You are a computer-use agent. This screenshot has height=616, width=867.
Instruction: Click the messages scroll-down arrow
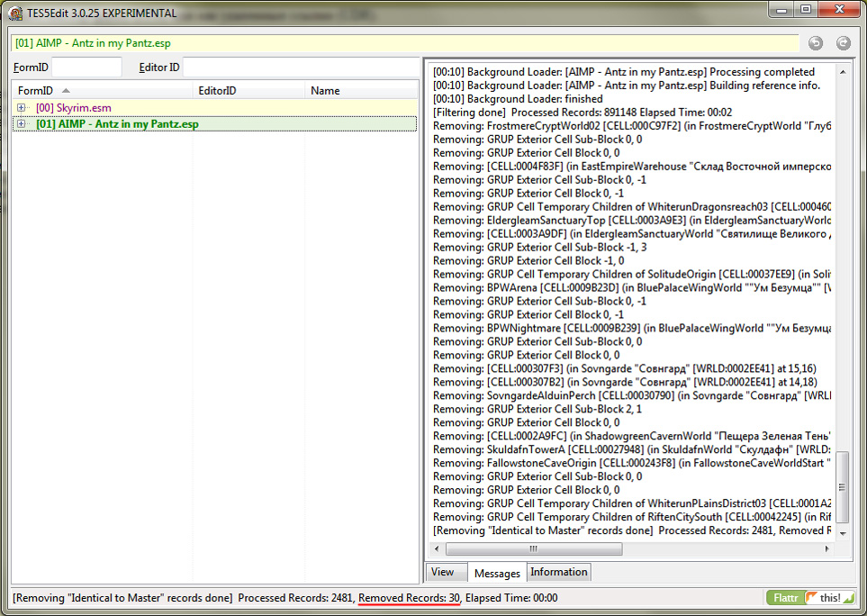842,534
